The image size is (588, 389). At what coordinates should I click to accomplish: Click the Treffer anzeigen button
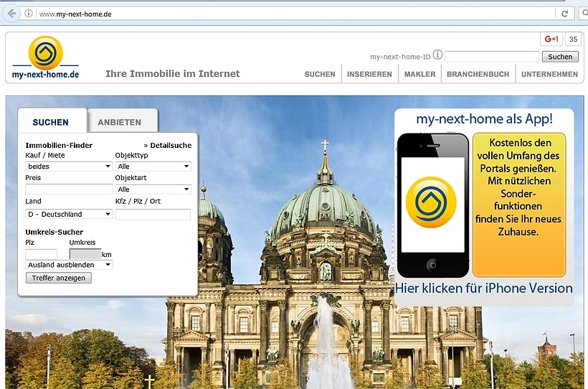tap(59, 278)
